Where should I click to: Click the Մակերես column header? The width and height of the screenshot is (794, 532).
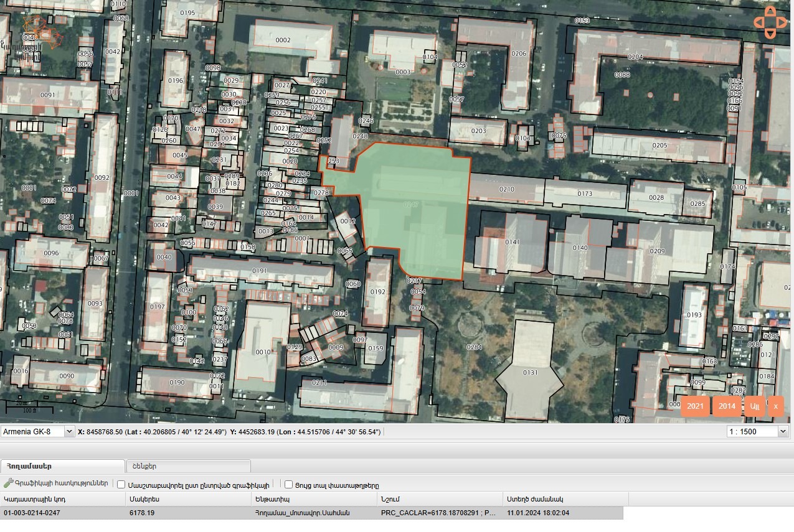click(188, 499)
